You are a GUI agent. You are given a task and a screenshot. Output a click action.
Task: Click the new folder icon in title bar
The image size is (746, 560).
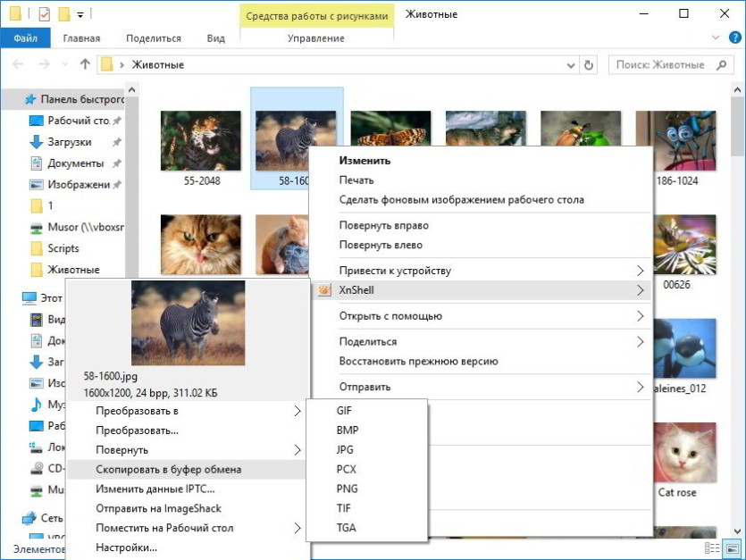pyautogui.click(x=64, y=14)
